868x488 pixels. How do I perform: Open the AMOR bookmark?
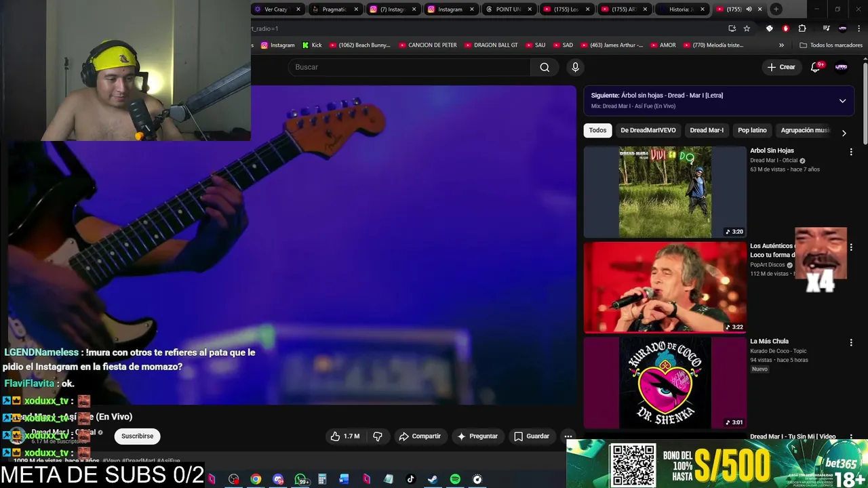663,45
